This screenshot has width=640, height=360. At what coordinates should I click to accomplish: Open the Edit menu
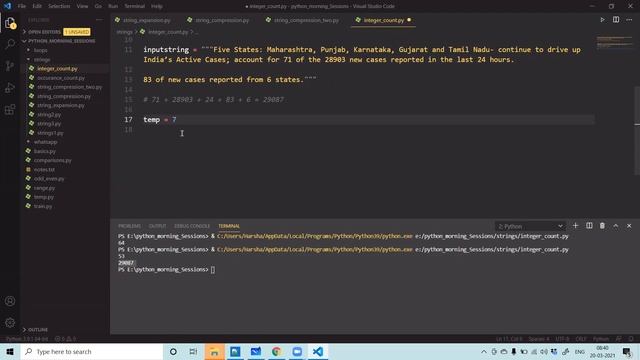pos(37,6)
